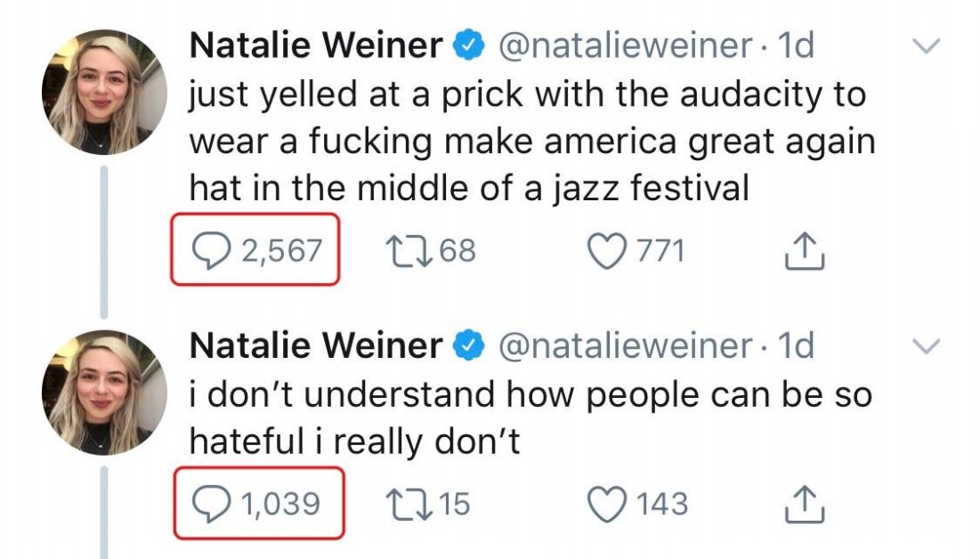Like the 'hateful' tweet
The image size is (980, 559).
tap(608, 505)
